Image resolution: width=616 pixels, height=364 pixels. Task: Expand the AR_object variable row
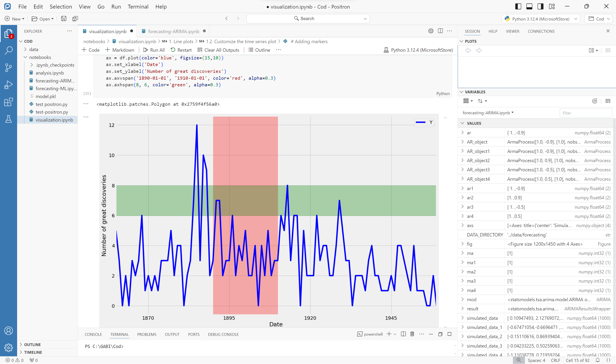pyautogui.click(x=463, y=142)
